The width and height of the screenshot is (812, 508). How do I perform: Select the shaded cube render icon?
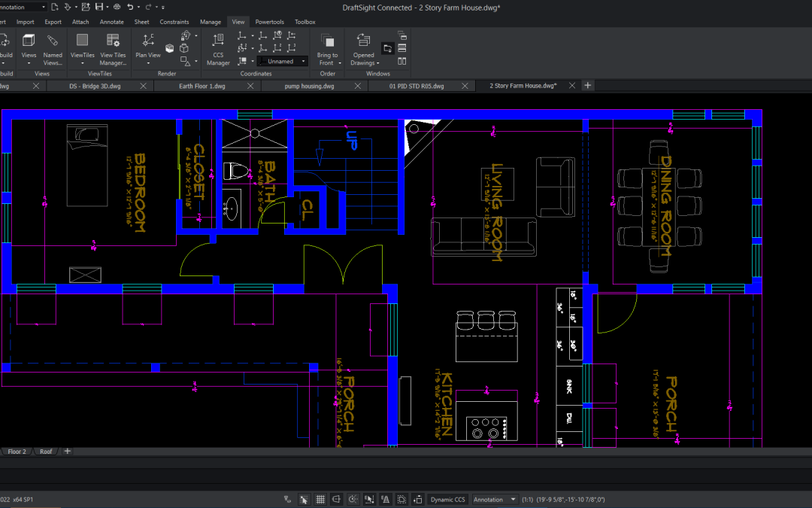(169, 48)
